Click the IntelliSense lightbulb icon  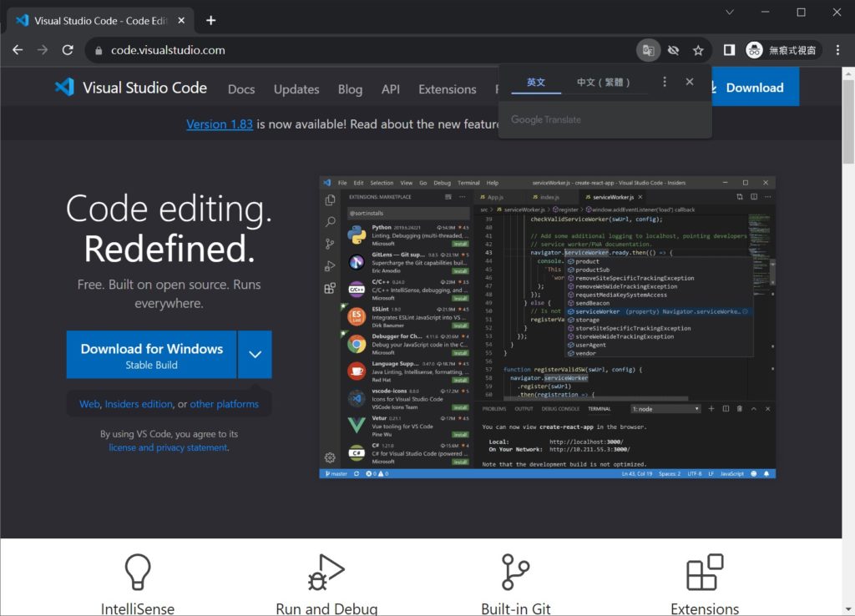click(x=138, y=571)
